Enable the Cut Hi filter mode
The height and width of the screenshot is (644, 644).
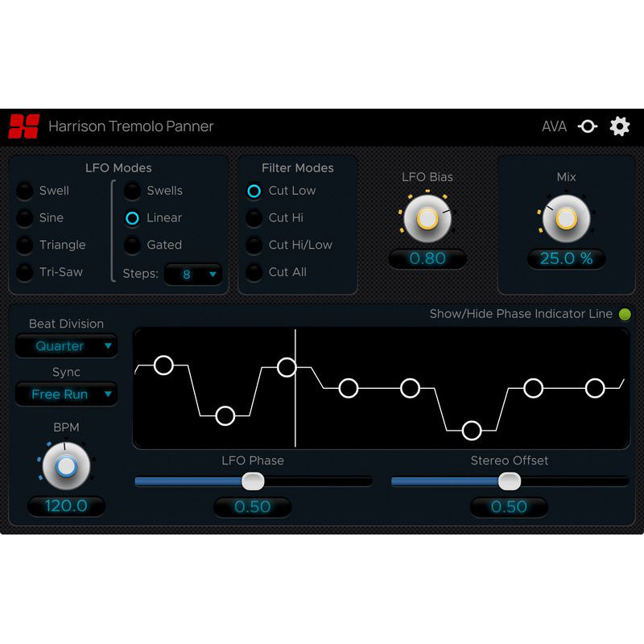click(x=254, y=218)
